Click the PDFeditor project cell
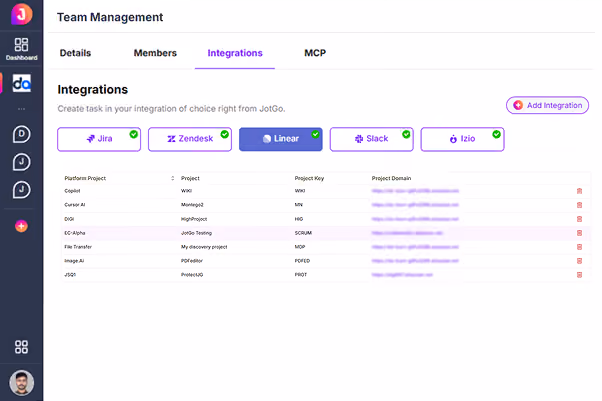Screen dimensions: 602x401 coord(192,261)
